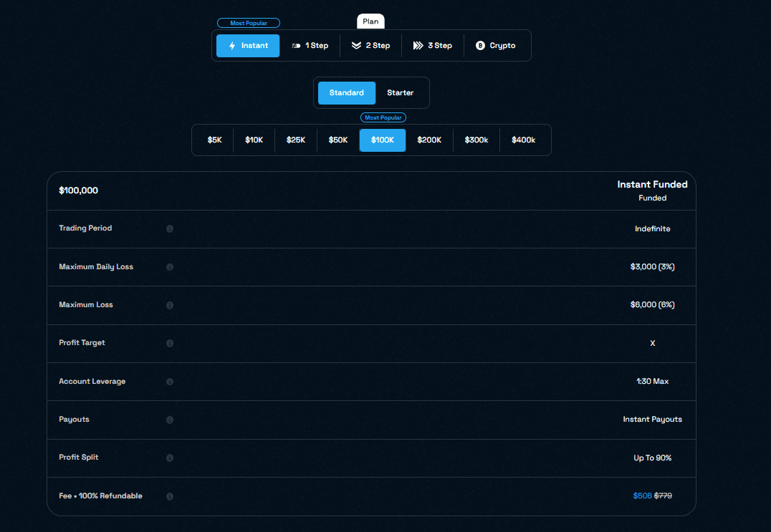Screen dimensions: 771x532
Task: Pick the $200K account size
Action: (x=429, y=140)
